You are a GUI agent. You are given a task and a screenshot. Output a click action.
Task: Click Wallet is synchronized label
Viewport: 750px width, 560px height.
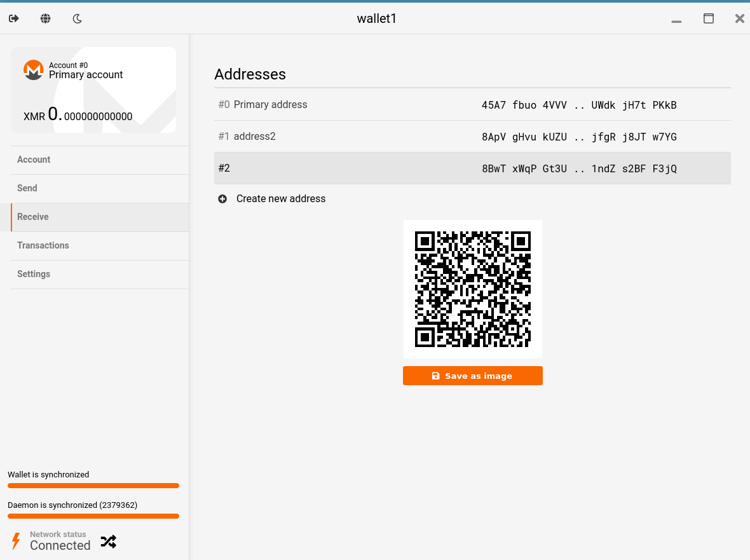(48, 475)
